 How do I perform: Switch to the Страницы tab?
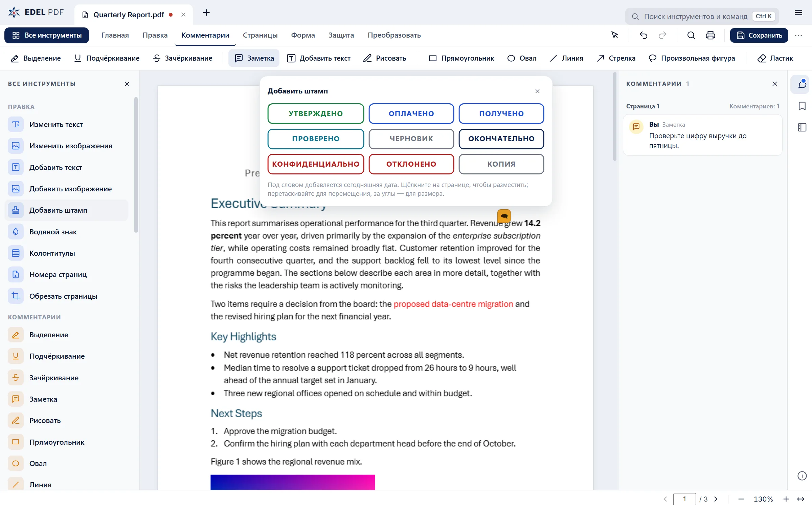tap(260, 35)
